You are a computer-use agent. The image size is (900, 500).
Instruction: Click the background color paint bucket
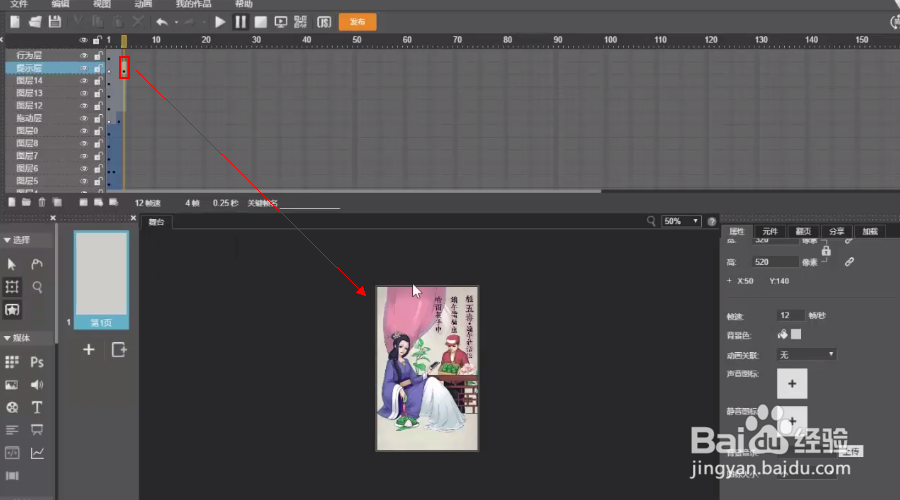[782, 334]
